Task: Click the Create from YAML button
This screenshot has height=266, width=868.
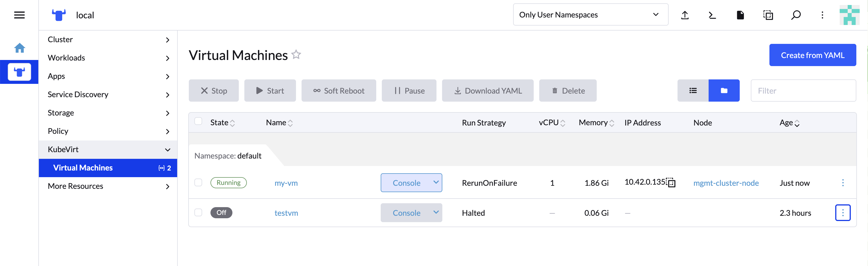Action: coord(813,55)
